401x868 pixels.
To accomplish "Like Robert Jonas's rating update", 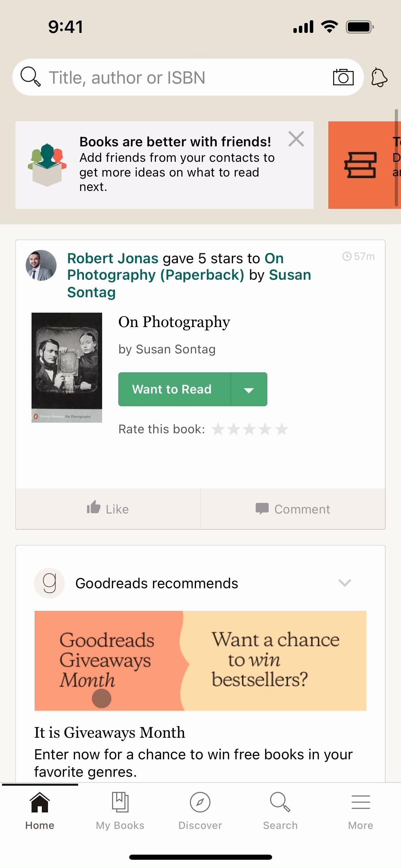I will point(108,509).
